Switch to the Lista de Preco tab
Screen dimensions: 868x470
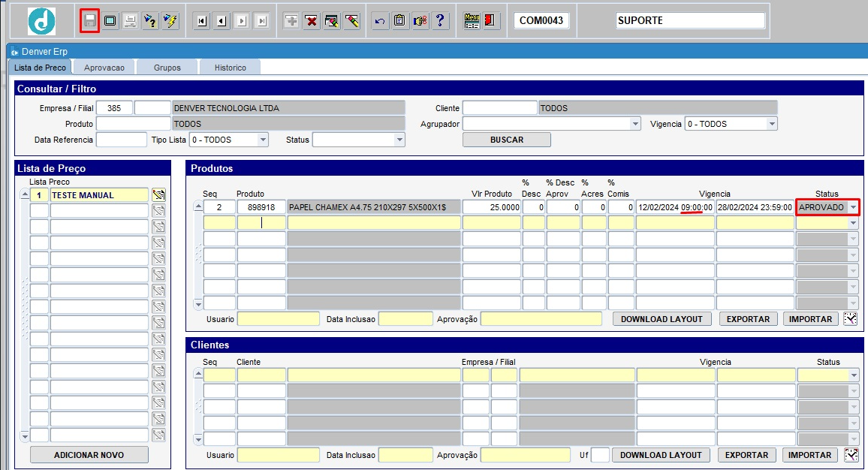click(x=40, y=68)
